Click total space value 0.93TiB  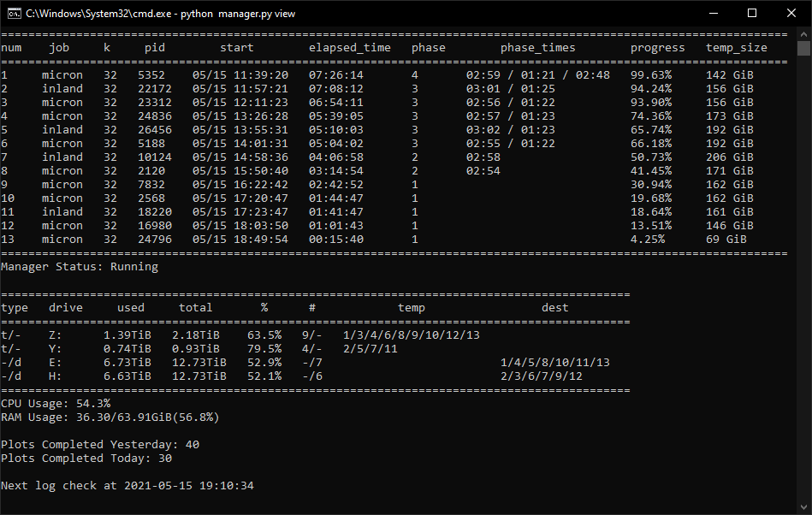[195, 349]
